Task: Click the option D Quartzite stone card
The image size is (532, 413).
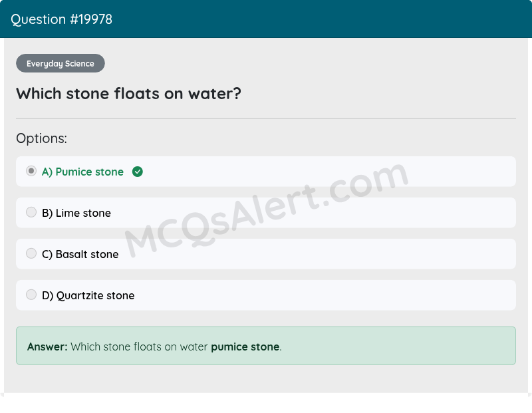Action: (266, 295)
